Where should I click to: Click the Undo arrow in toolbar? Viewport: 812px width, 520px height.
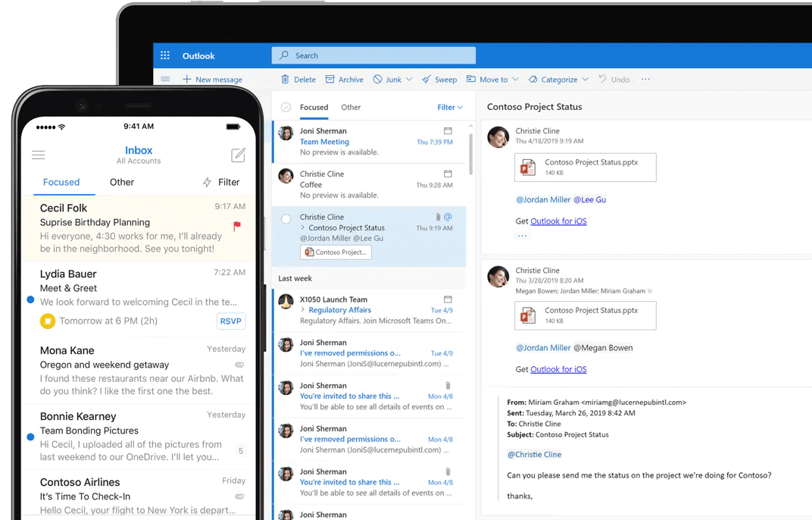pos(603,80)
